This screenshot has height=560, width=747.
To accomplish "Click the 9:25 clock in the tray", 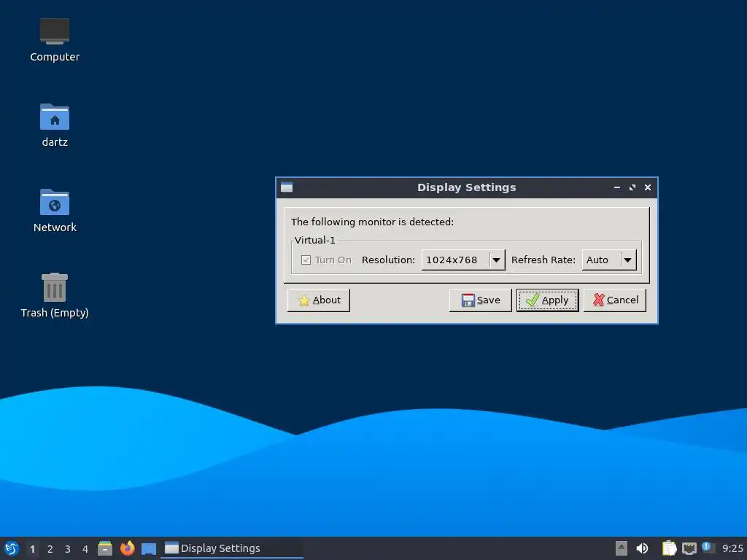I will [x=732, y=548].
